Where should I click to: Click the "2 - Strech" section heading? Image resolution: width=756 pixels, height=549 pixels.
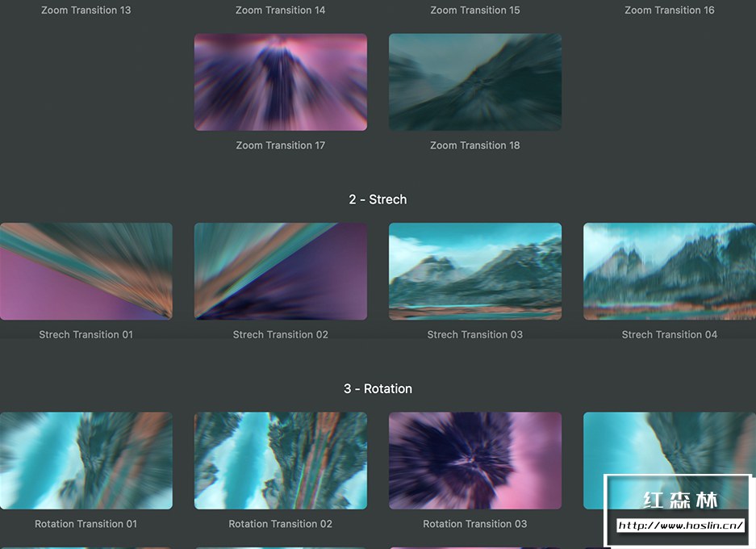point(378,199)
